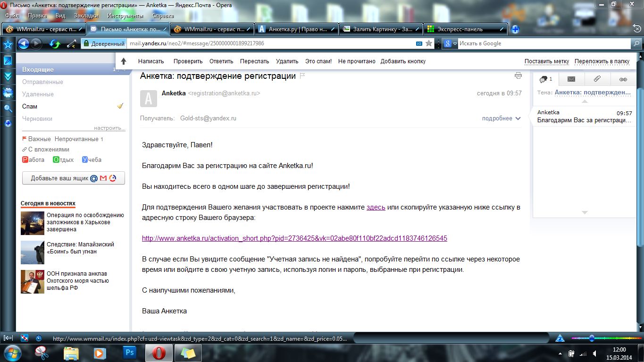The image size is (644, 362).
Task: Open Windows Media Player from the taskbar
Action: coord(100,353)
